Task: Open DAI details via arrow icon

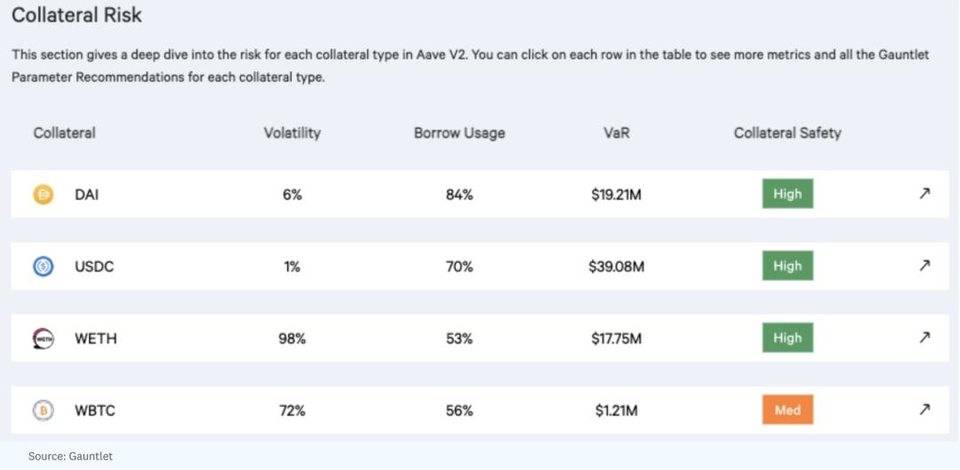Action: click(924, 193)
